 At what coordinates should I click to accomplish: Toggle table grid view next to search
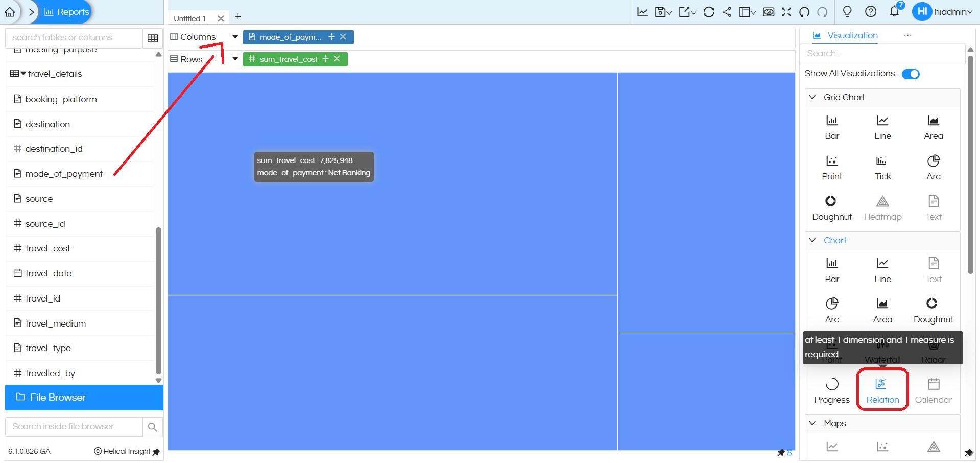(x=152, y=38)
